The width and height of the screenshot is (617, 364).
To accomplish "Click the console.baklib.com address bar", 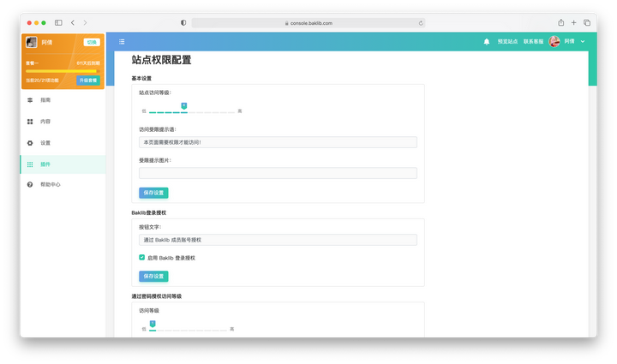I will [x=308, y=23].
